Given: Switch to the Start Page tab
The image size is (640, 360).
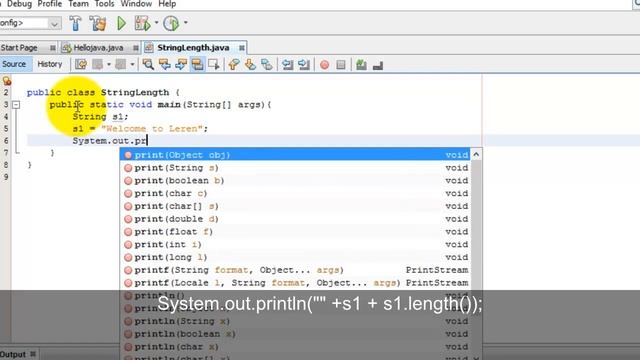Looking at the screenshot, I should point(19,48).
